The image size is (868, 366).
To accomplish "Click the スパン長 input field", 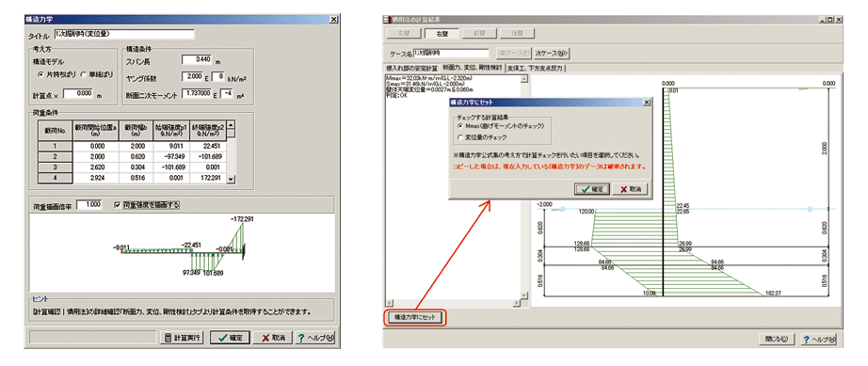I will (x=197, y=59).
